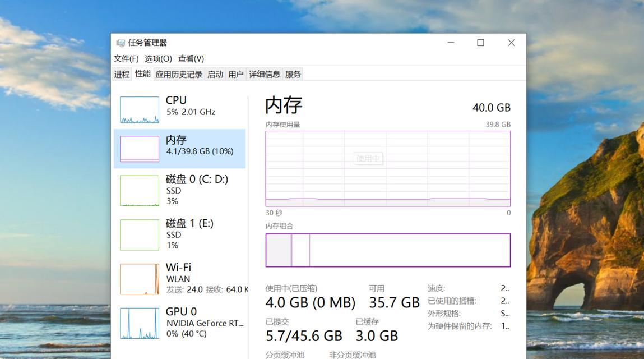The height and width of the screenshot is (359, 644).
Task: Open the 选项(O) menu
Action: coord(158,59)
